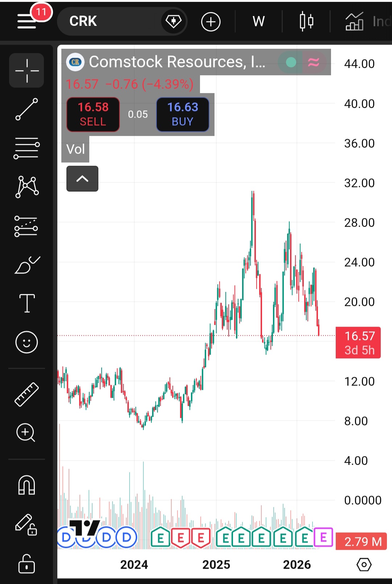Tap the diamond upgrade icon next to CRK
Viewport: 392px width, 584px height.
click(173, 21)
